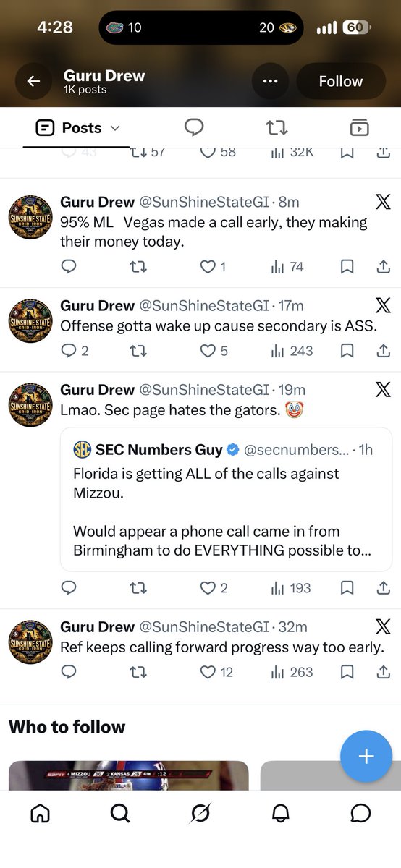Viewport: 401px width, 868px height.
Task: Open the Grok icon in bottom bar
Action: (x=200, y=814)
